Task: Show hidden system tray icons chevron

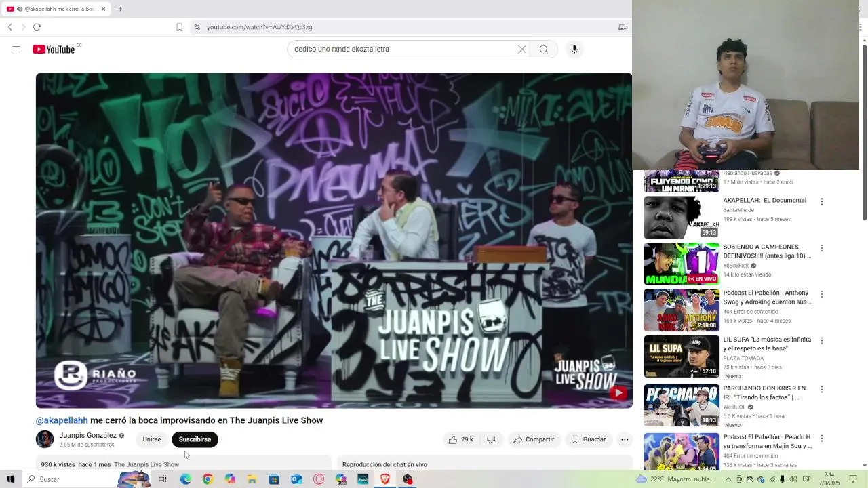Action: coord(728,479)
